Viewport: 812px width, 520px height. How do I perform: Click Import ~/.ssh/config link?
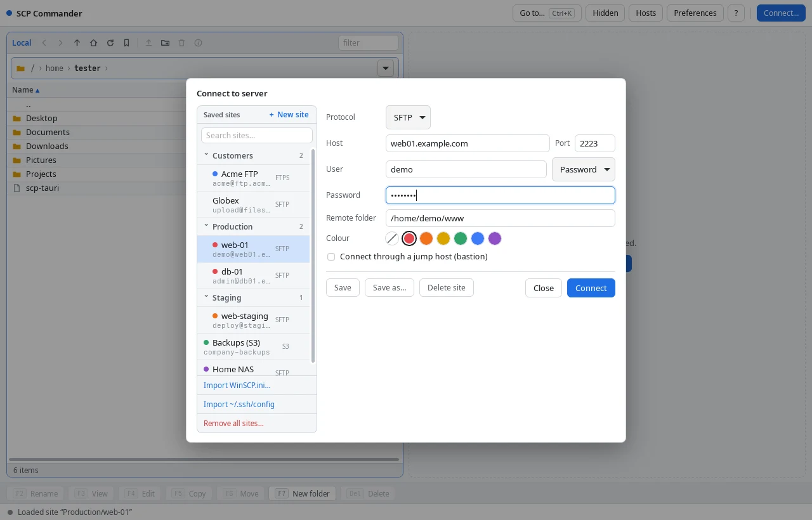pos(257,405)
